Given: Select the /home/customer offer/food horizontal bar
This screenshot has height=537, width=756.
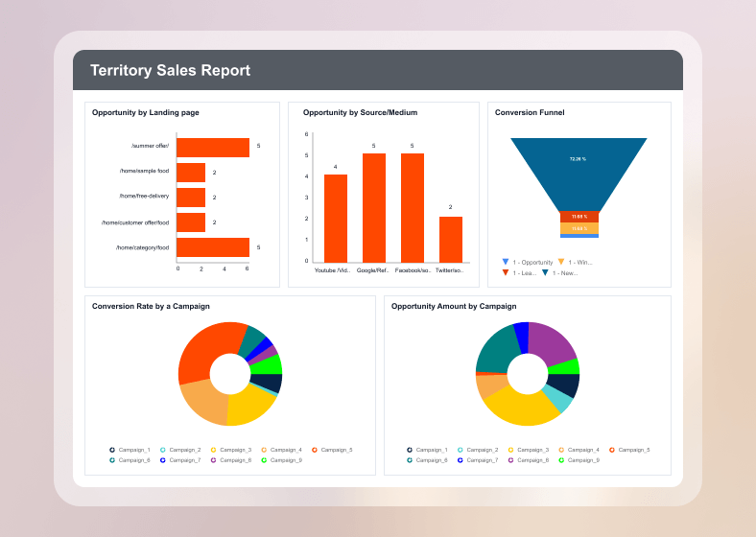Looking at the screenshot, I should (191, 222).
